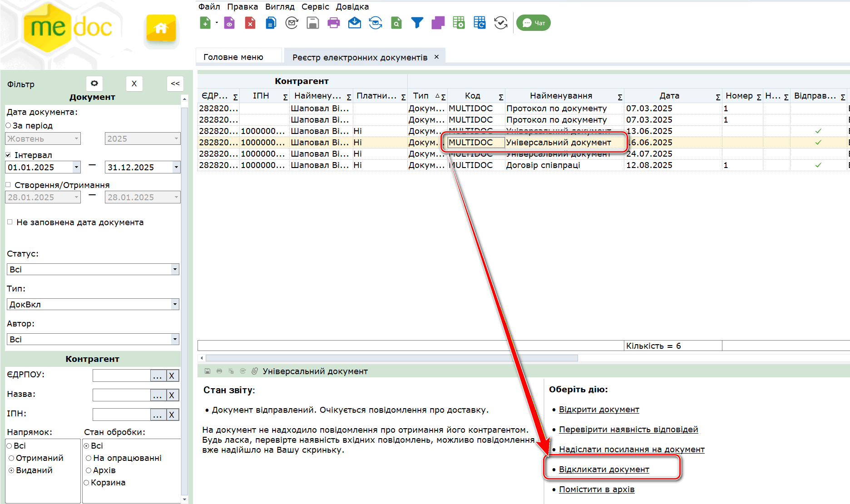The height and width of the screenshot is (504, 850).
Task: Go to home via yellow house icon
Action: click(x=161, y=28)
